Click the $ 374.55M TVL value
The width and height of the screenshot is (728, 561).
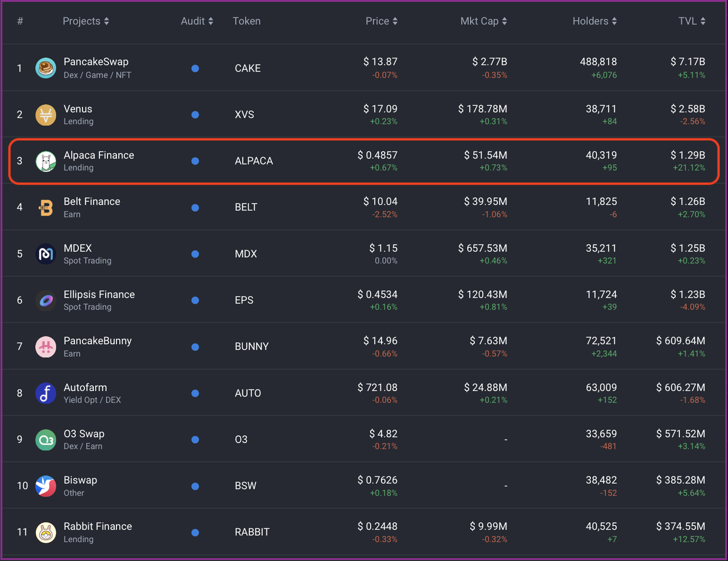pyautogui.click(x=681, y=526)
